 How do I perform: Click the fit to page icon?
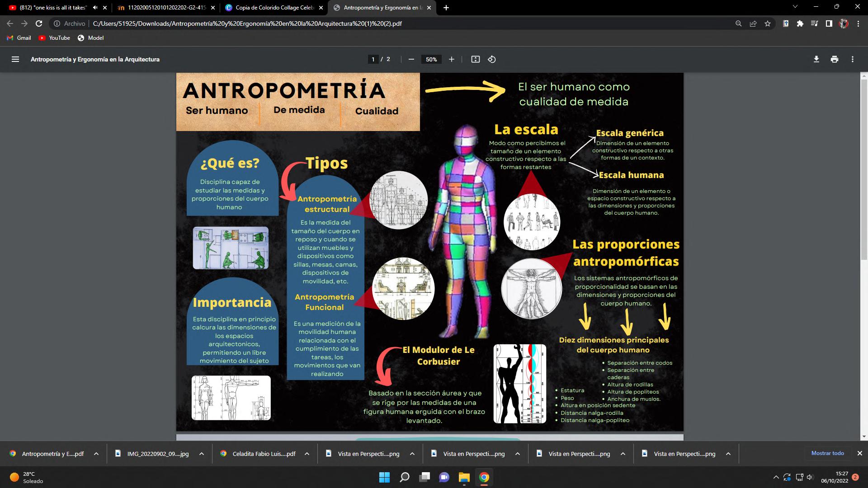point(475,59)
